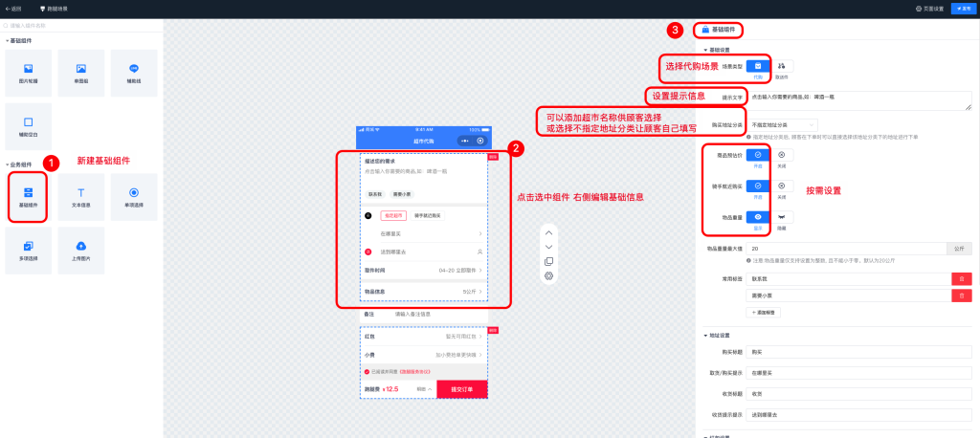Screen dimensions: 980x438
Task: Add the 文本信息 text component
Action: [81, 196]
